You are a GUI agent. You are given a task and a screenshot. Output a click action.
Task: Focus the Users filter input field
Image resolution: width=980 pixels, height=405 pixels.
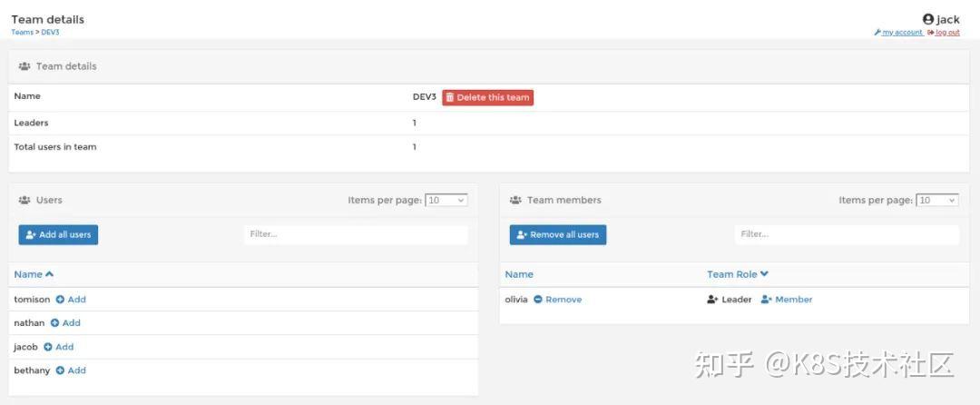click(x=356, y=234)
